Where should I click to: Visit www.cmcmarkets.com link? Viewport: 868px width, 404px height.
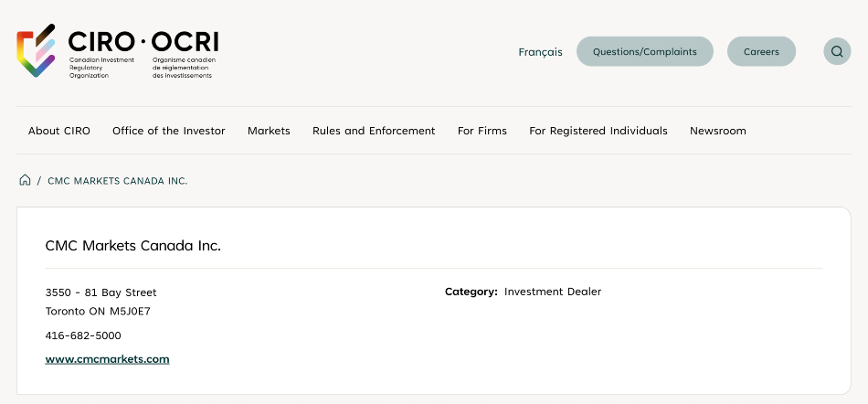coord(108,359)
